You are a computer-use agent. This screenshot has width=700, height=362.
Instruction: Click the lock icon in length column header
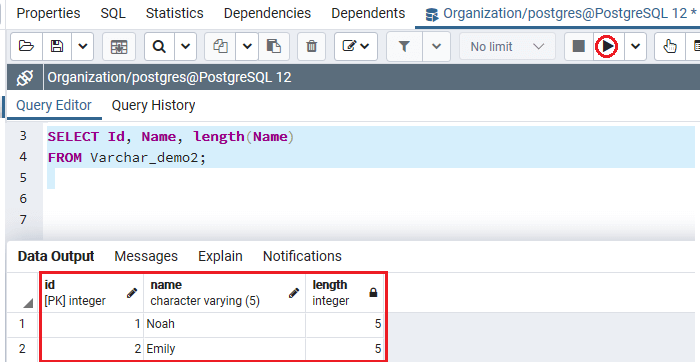[373, 293]
